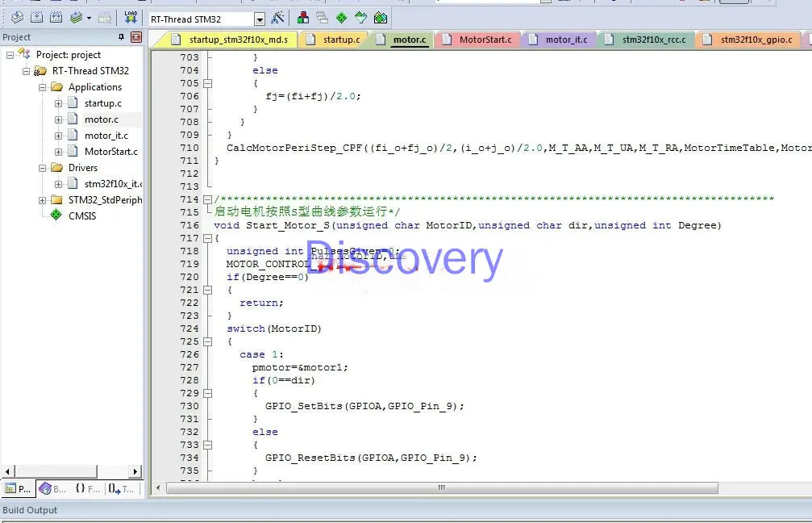812x523 pixels.
Task: Click the Select Software Packs icon
Action: click(x=361, y=18)
